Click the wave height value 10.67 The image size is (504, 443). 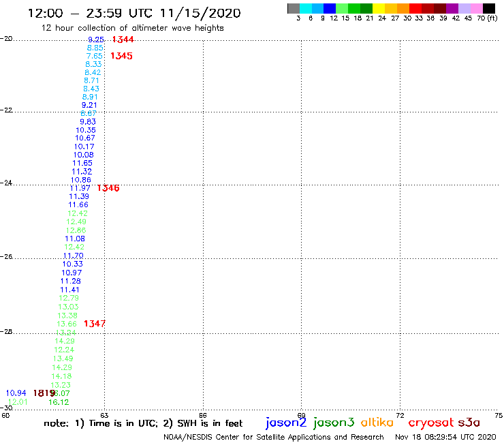(x=85, y=138)
